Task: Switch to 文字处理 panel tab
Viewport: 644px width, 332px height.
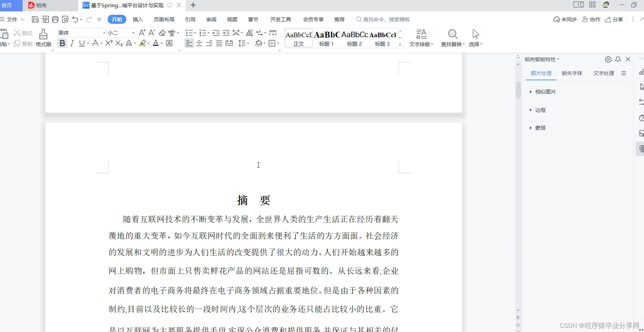Action: [603, 73]
